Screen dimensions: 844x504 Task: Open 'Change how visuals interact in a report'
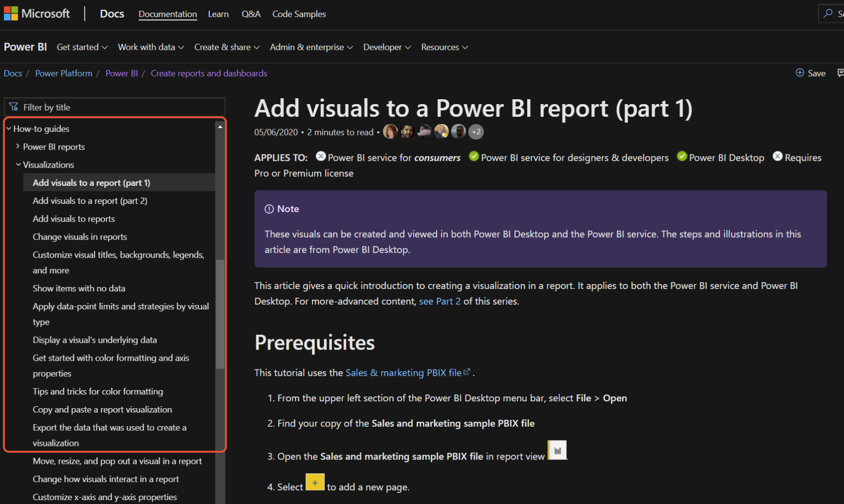coord(106,479)
